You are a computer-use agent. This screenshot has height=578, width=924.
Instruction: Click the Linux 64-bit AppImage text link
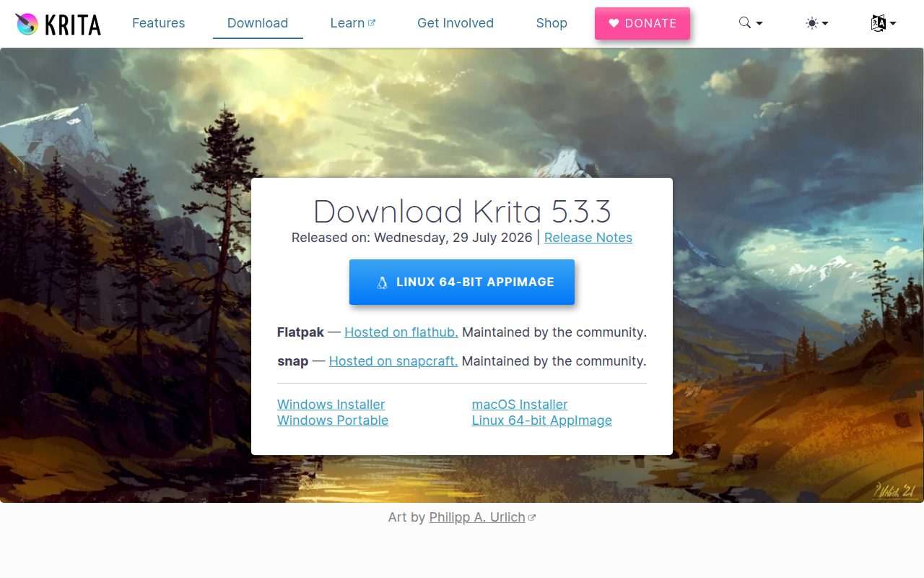[x=542, y=420]
